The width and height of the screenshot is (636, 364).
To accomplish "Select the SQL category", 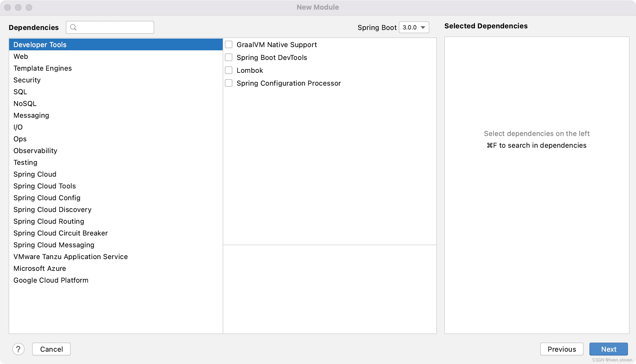I will (x=116, y=92).
